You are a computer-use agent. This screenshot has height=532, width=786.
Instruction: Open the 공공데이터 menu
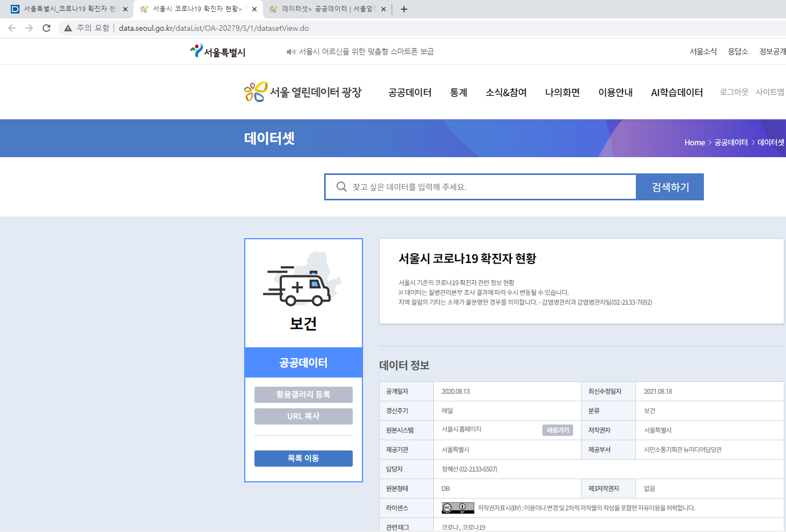[x=410, y=92]
